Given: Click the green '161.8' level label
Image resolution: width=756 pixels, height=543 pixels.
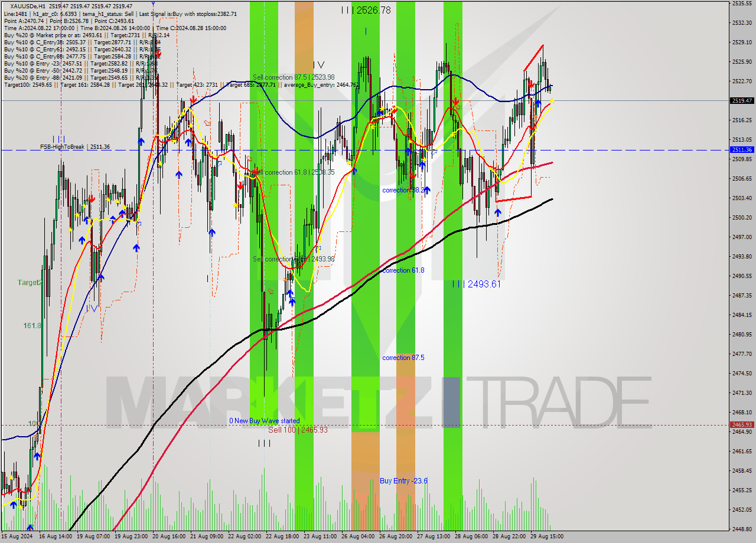Looking at the screenshot, I should pyautogui.click(x=32, y=326).
